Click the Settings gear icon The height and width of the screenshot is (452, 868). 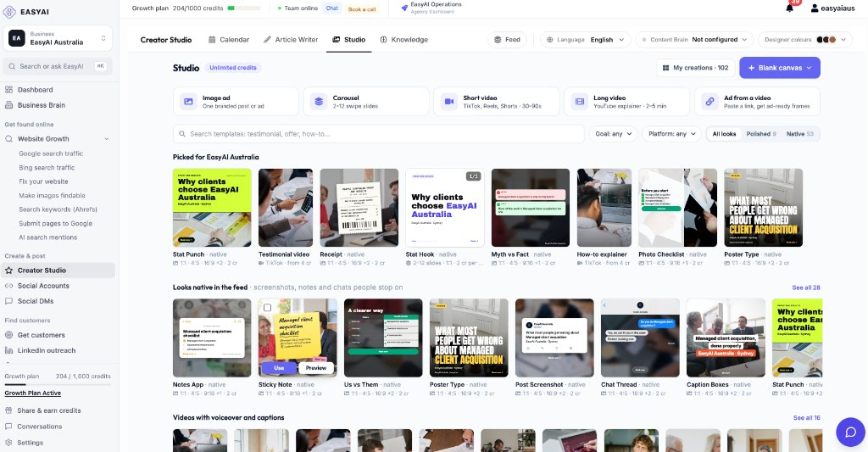pos(8,443)
